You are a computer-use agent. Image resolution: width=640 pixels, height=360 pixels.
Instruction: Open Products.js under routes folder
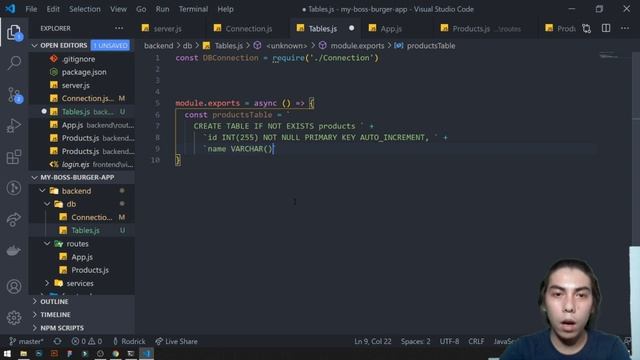[82, 270]
